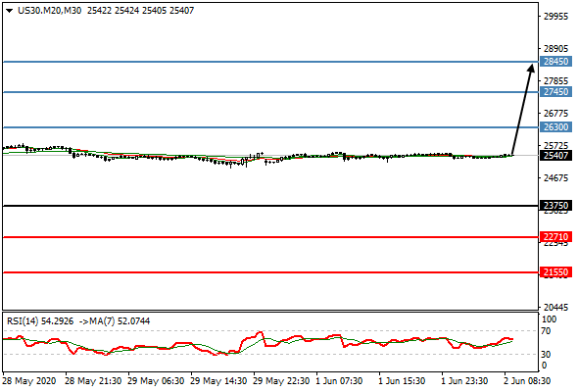Select the horizontal line at 28450
The image size is (578, 392).
coord(270,62)
